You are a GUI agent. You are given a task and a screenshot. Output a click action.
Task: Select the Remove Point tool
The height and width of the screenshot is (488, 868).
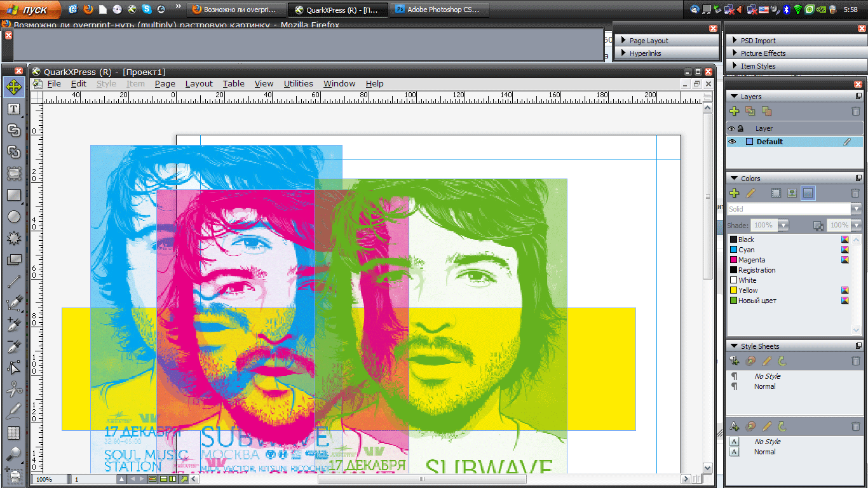click(13, 346)
